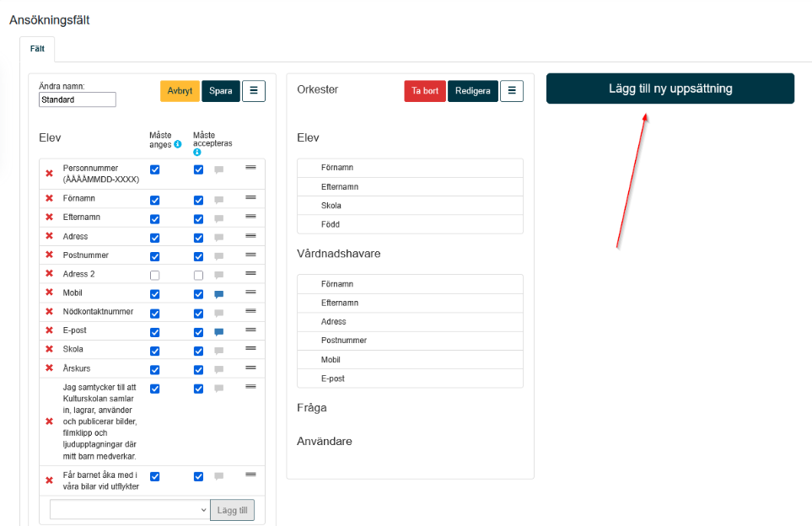
Task: Click the gray comment icon for Personnummer
Action: (219, 169)
